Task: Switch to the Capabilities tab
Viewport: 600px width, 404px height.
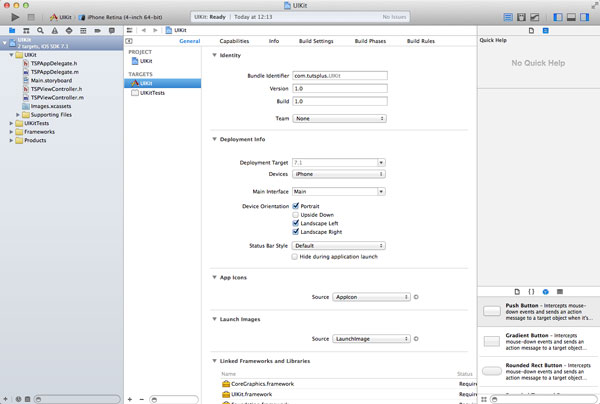Action: pos(234,41)
